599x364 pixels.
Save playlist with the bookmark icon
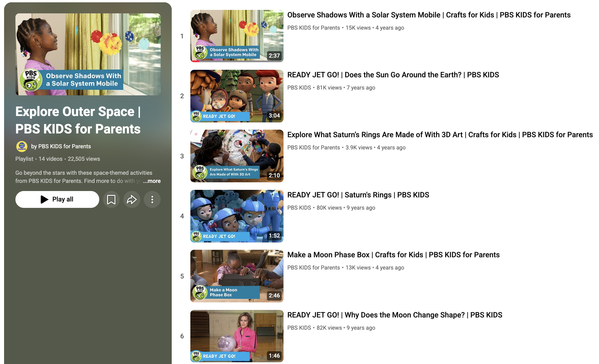point(111,199)
